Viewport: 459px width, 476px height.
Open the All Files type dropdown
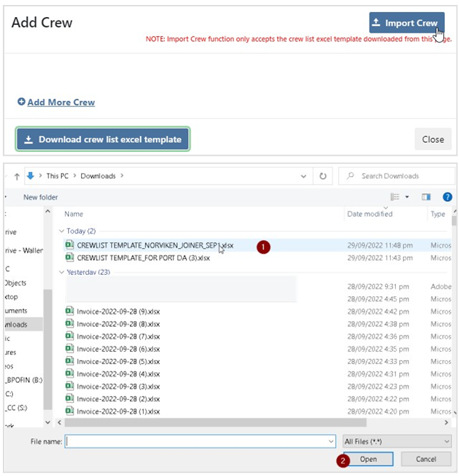[x=396, y=441]
